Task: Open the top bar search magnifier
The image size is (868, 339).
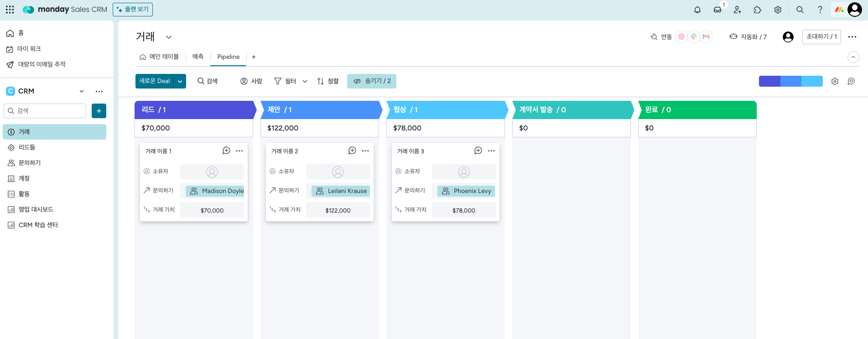Action: click(x=800, y=10)
